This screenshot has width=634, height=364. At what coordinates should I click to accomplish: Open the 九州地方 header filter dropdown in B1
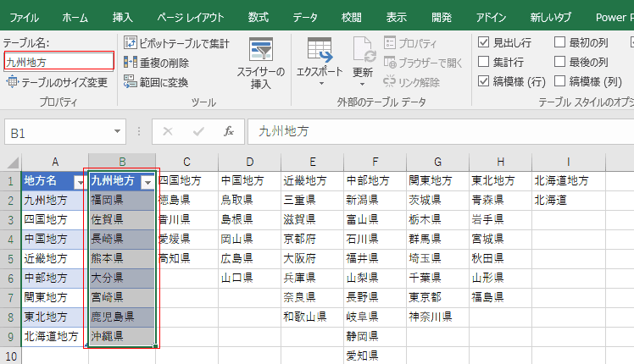click(147, 183)
